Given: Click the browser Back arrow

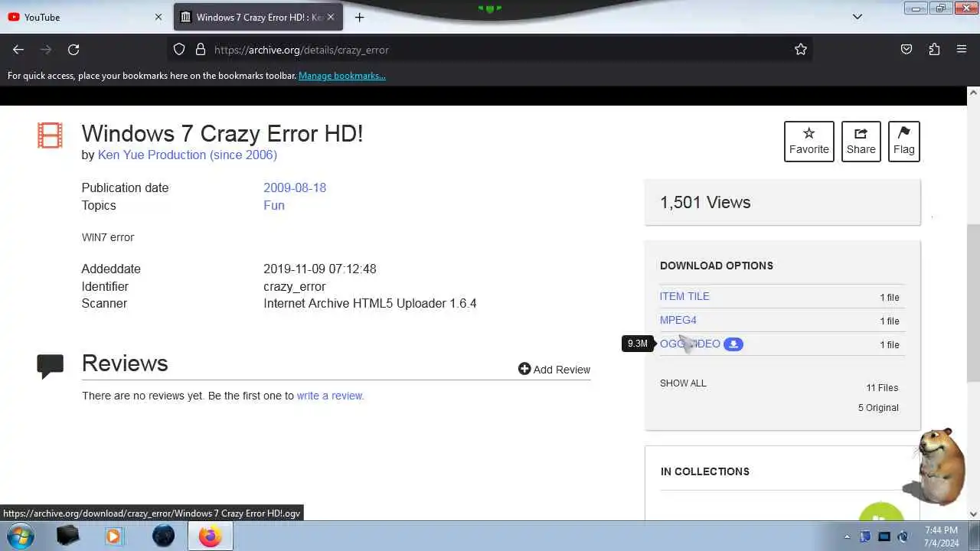Looking at the screenshot, I should (18, 50).
